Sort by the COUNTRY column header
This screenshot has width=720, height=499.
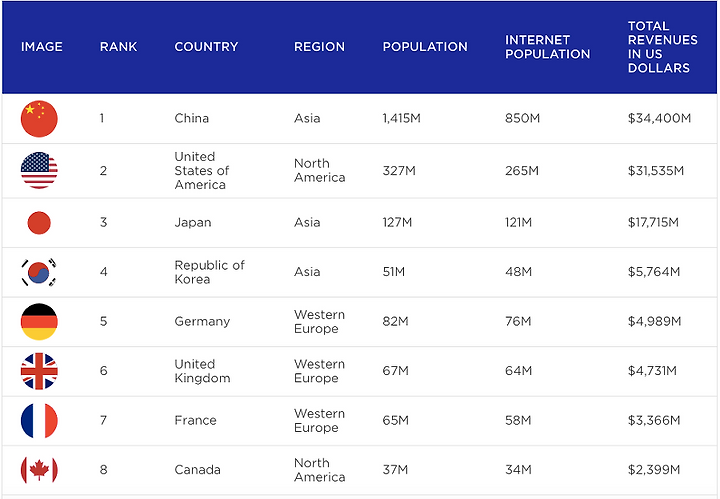206,47
